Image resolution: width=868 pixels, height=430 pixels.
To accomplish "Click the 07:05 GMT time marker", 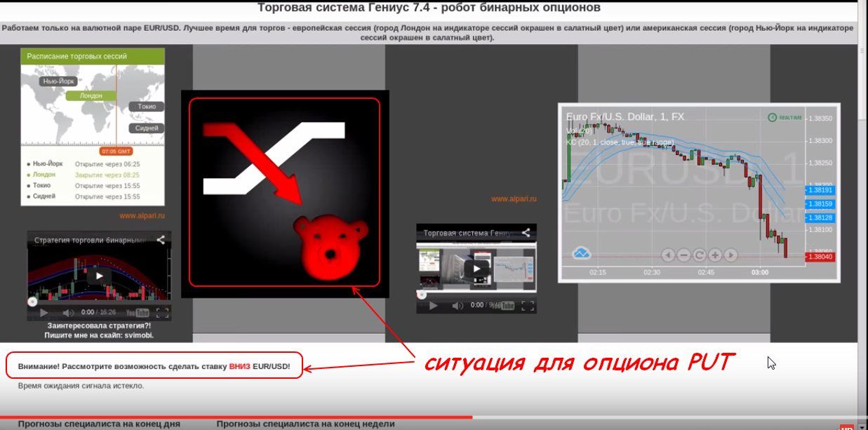I will (x=116, y=151).
